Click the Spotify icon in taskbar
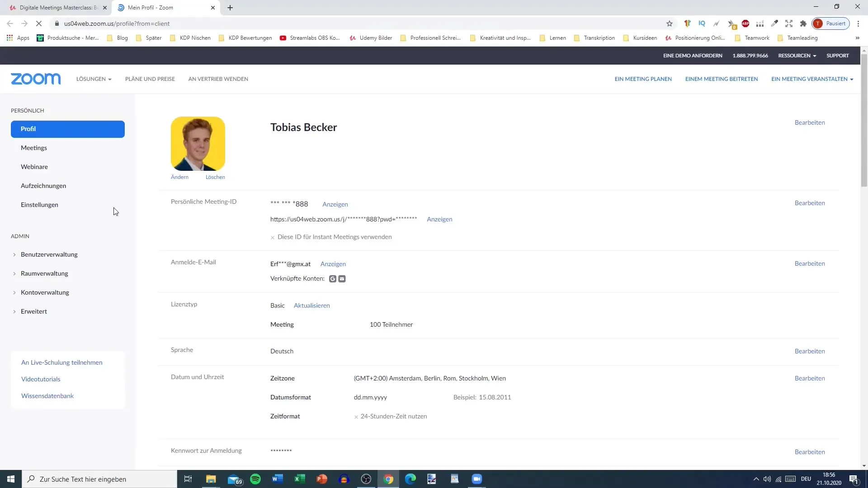This screenshot has width=868, height=488. click(x=256, y=479)
